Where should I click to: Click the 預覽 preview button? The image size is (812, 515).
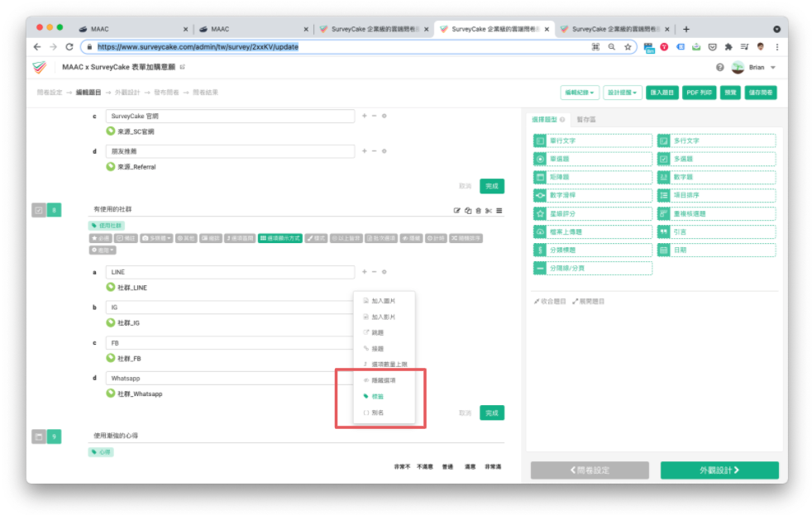(x=730, y=93)
